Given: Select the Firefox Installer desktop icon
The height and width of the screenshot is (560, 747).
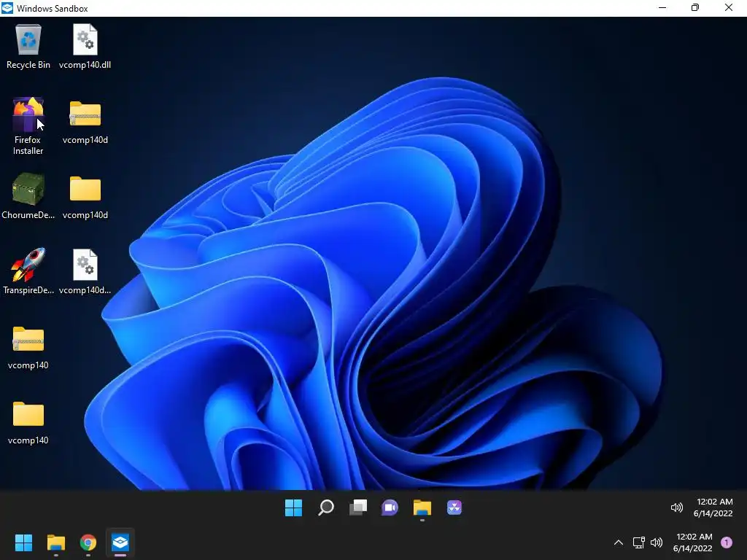Looking at the screenshot, I should [28, 125].
